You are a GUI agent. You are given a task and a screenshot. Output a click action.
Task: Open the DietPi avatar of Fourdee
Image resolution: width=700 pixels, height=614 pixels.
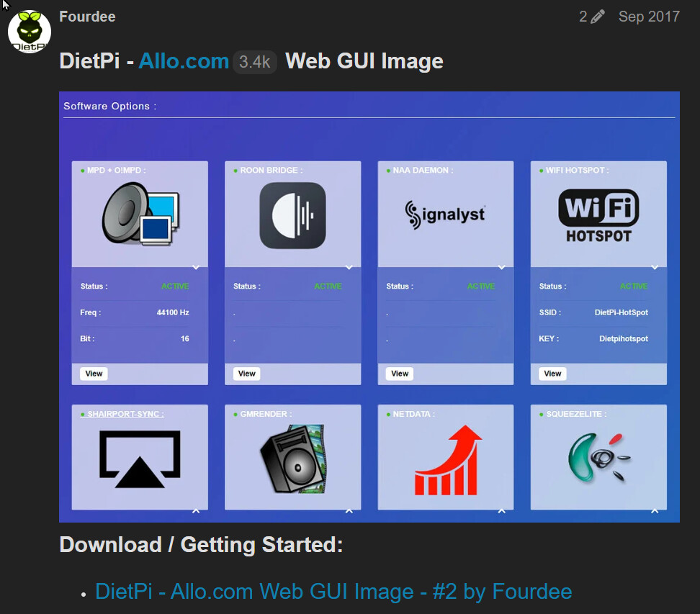point(30,31)
